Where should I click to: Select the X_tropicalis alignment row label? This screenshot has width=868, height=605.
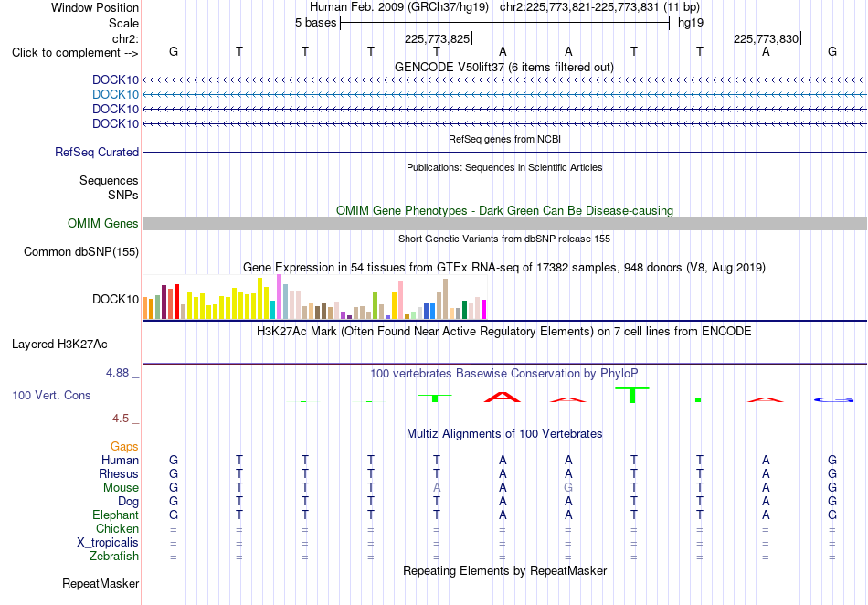point(108,543)
